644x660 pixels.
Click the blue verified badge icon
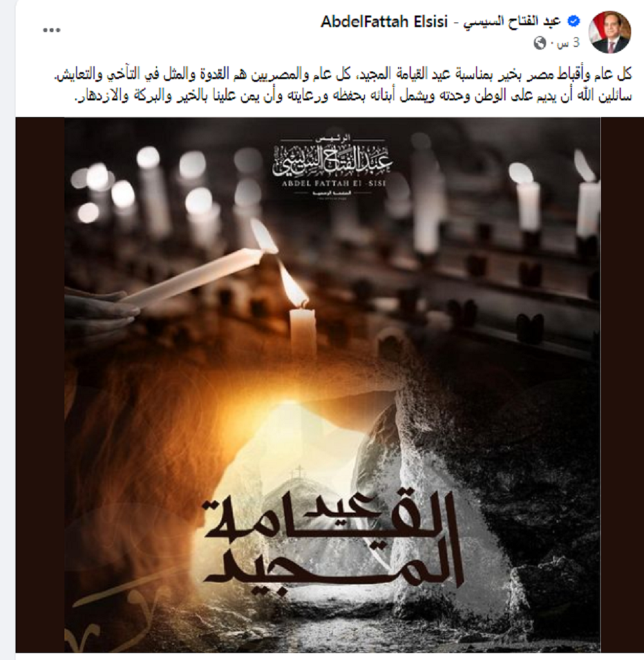[x=573, y=21]
